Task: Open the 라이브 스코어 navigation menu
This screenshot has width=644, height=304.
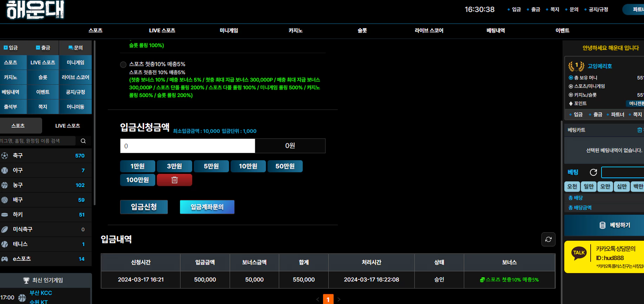Action: tap(429, 31)
